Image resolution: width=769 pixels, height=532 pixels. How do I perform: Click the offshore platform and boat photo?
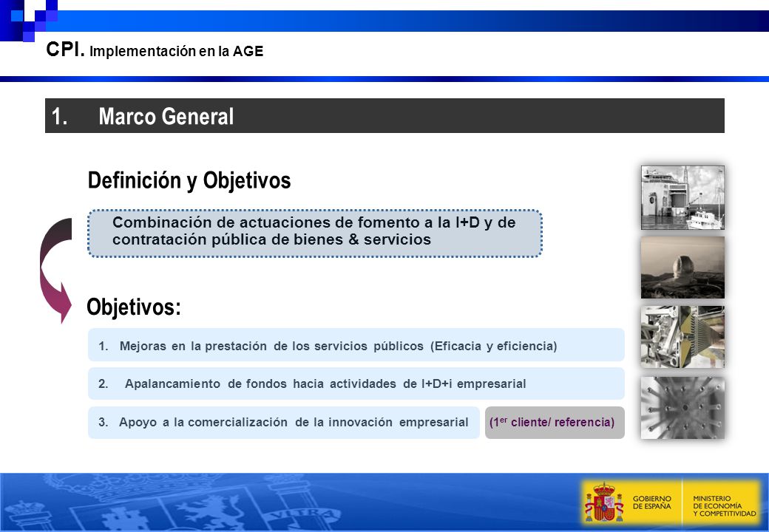pos(682,197)
